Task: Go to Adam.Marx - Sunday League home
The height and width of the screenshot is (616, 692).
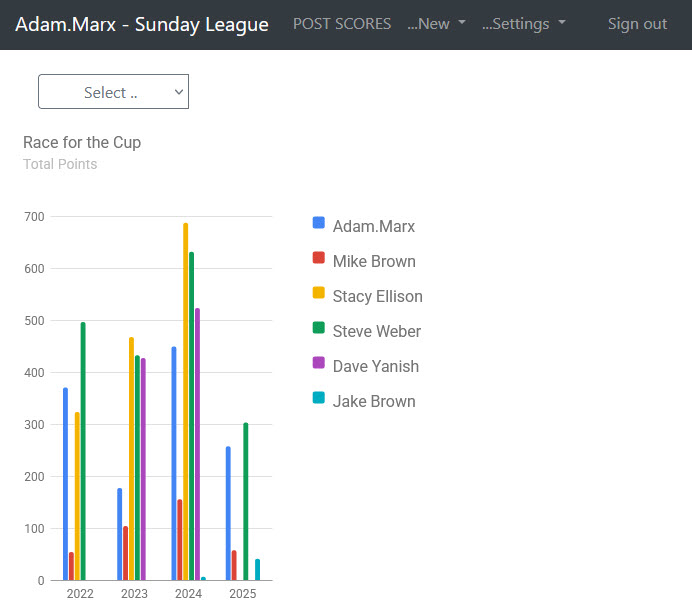Action: [x=142, y=24]
